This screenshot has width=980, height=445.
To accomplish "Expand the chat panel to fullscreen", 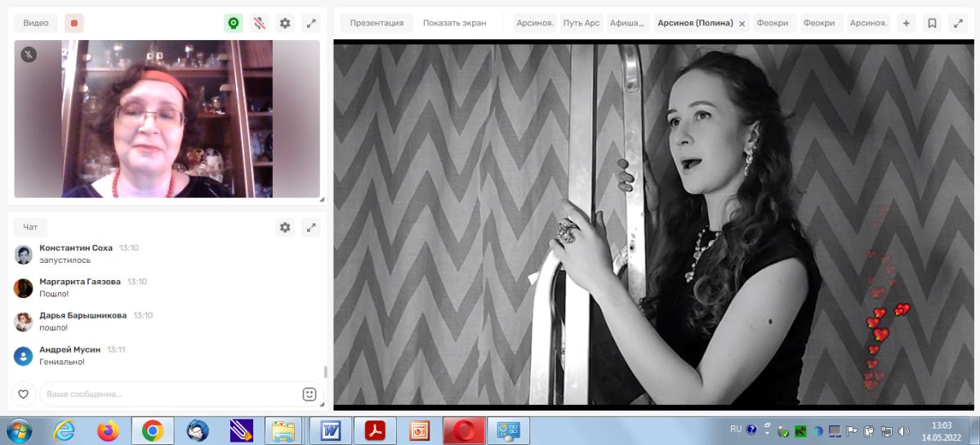I will (x=311, y=228).
